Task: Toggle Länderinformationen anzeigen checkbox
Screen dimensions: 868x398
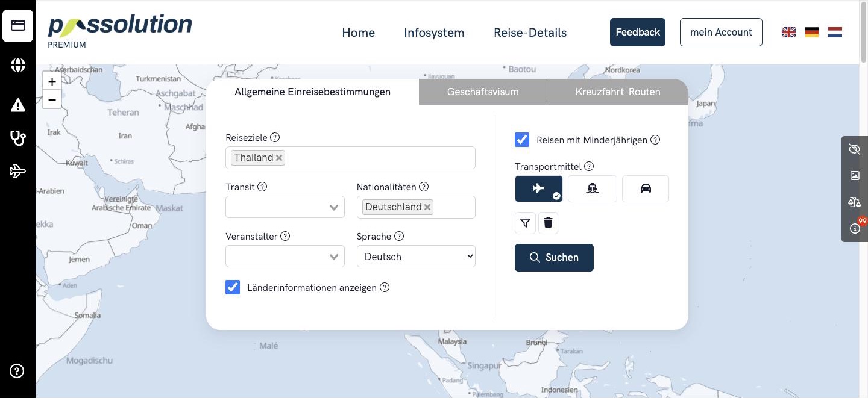Action: (x=233, y=287)
